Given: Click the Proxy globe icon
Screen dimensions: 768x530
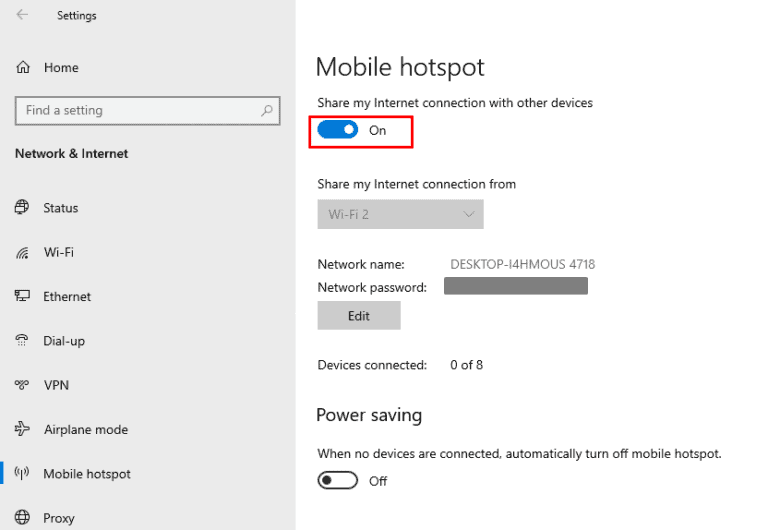Looking at the screenshot, I should click(x=22, y=518).
